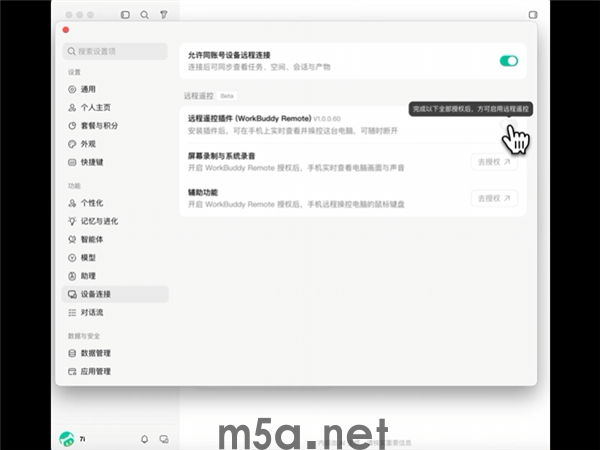
Task: Click the 智能体 agent icon
Action: click(x=72, y=240)
